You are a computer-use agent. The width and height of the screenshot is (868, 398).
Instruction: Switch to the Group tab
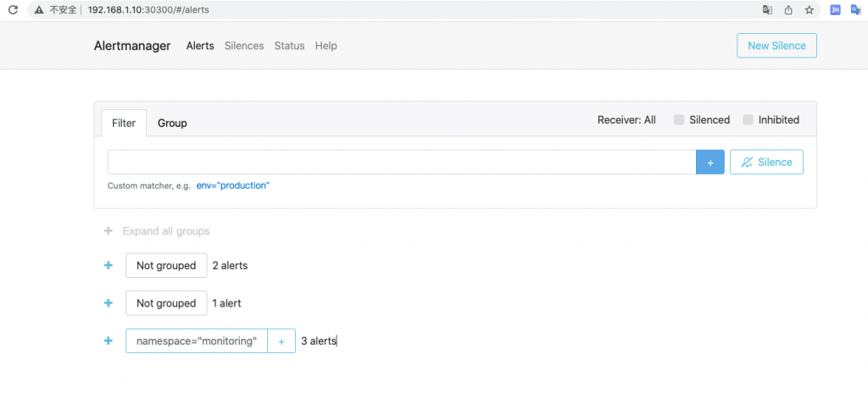[172, 123]
